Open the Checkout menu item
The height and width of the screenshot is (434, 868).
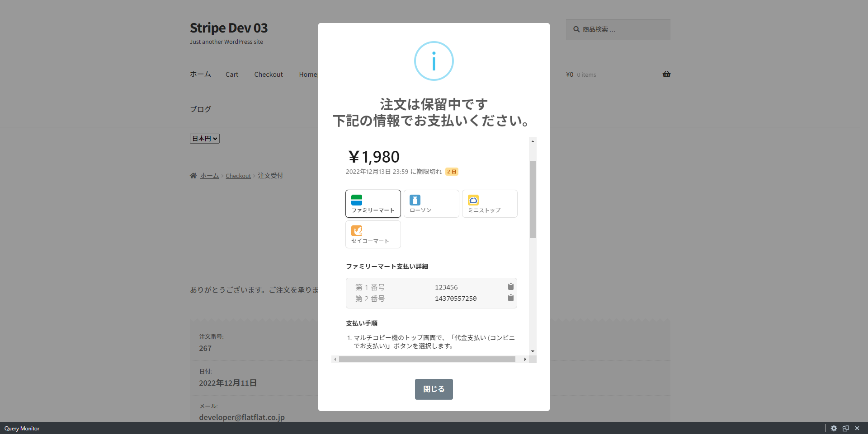pyautogui.click(x=269, y=75)
